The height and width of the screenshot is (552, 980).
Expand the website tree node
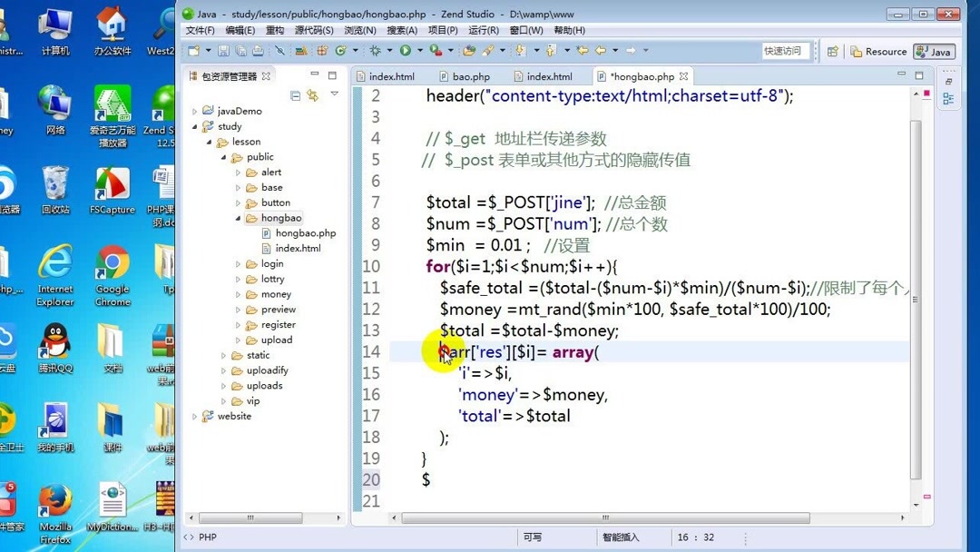[194, 416]
